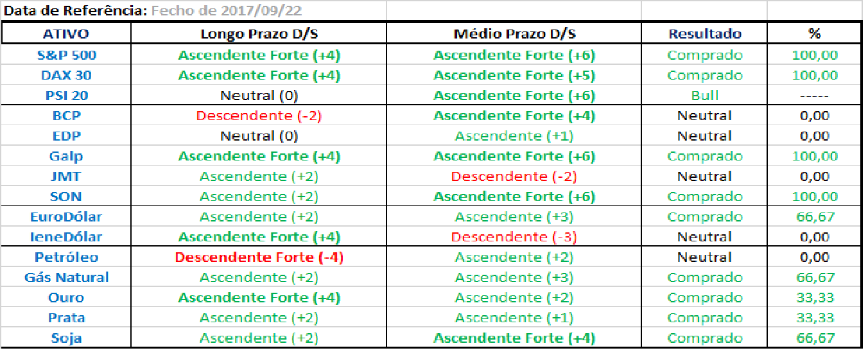Select the Longo Prazo D/S header
This screenshot has height=355, width=868.
259,34
